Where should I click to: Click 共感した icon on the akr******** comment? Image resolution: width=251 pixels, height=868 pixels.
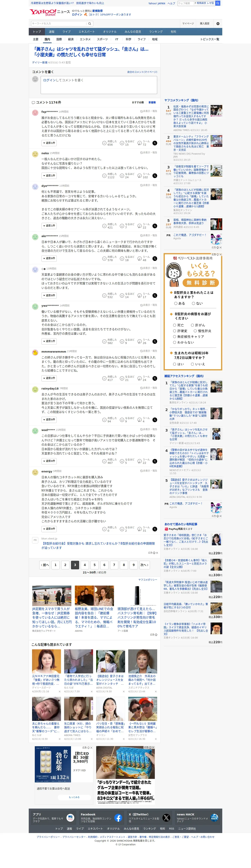tap(104, 259)
